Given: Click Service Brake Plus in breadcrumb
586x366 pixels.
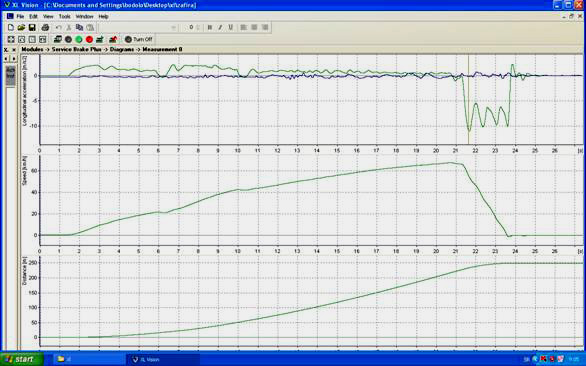Looking at the screenshot, I should click(76, 49).
